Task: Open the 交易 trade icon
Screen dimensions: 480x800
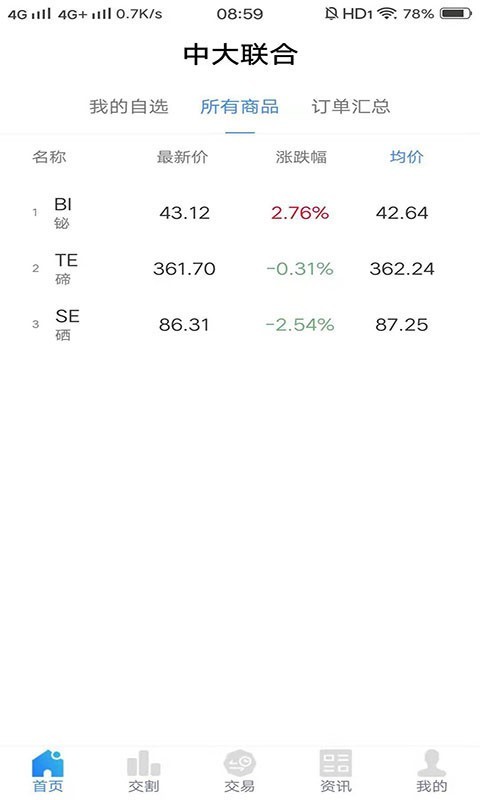Action: coord(239,763)
